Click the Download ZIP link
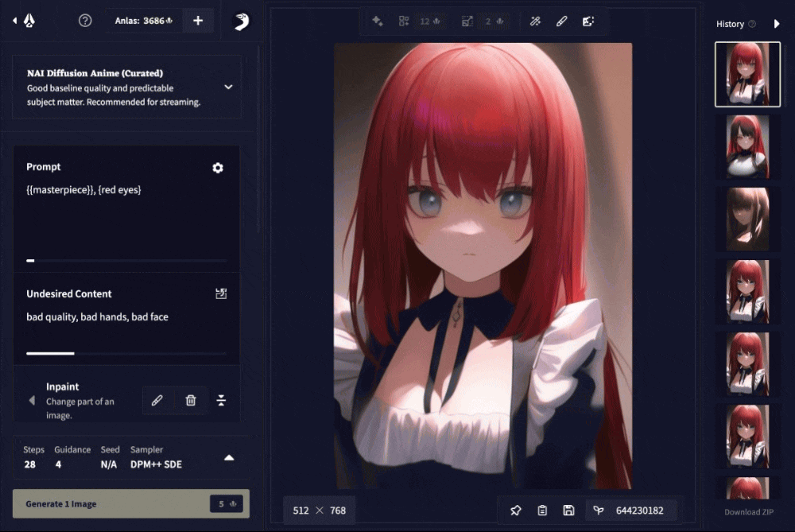The width and height of the screenshot is (795, 532). 748,512
